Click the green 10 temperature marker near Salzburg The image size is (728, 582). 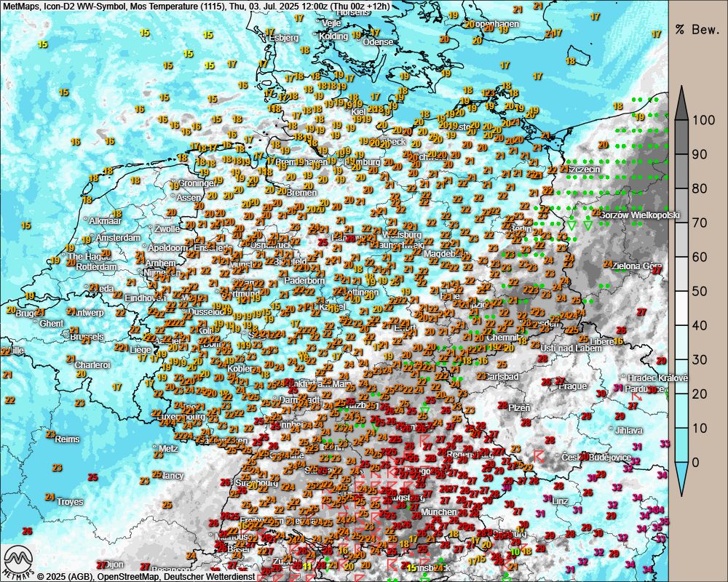[x=515, y=551]
